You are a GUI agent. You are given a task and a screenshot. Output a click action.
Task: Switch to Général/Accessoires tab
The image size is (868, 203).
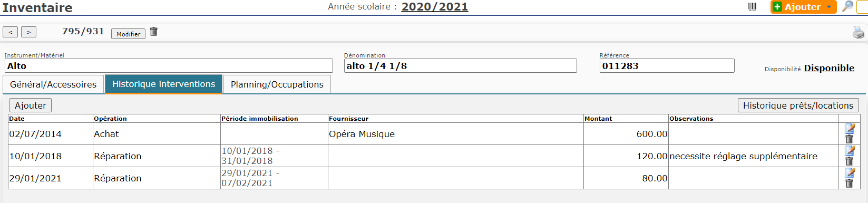pos(53,84)
